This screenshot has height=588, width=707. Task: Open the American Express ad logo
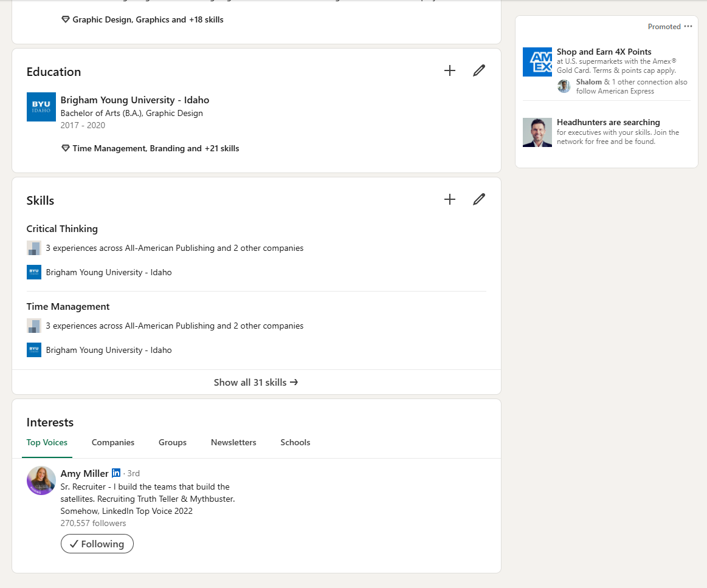537,62
